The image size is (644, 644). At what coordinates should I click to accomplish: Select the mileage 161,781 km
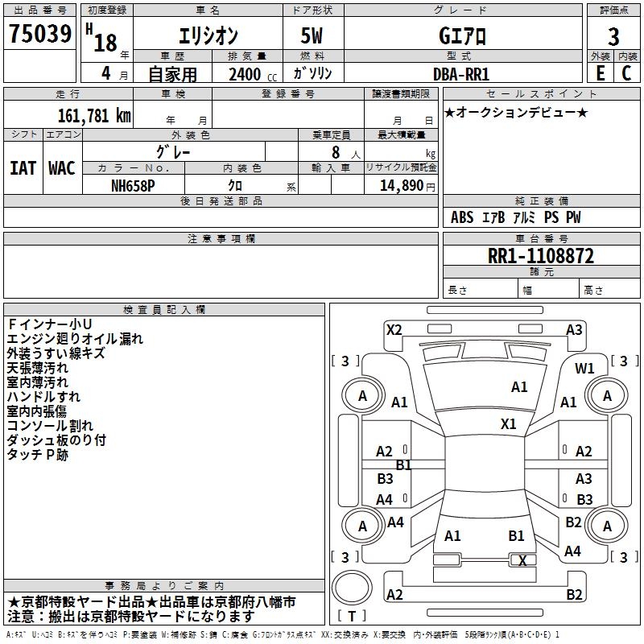(94, 116)
